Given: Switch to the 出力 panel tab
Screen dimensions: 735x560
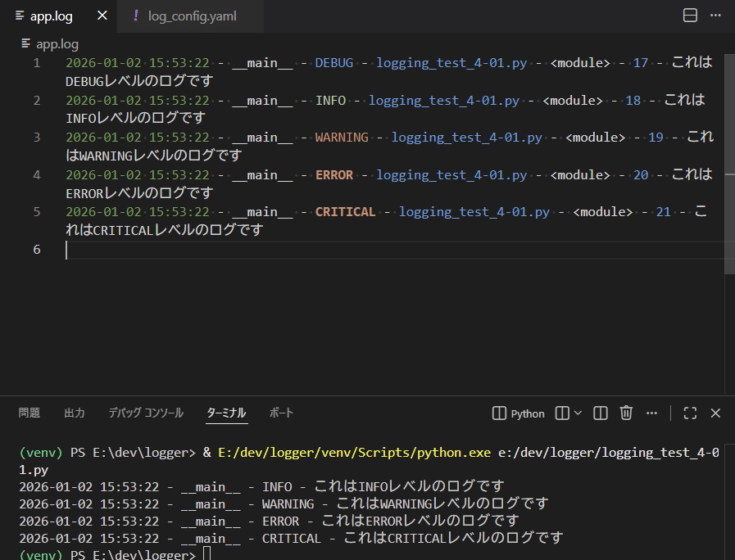Looking at the screenshot, I should (x=75, y=413).
